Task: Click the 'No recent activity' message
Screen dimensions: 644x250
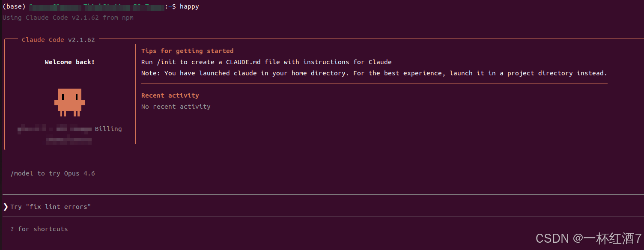Action: [176, 107]
